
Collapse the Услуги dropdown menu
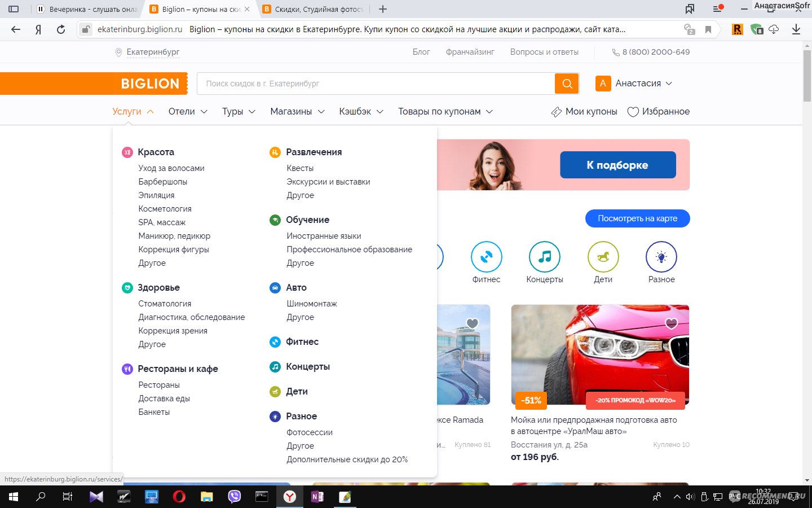(133, 112)
